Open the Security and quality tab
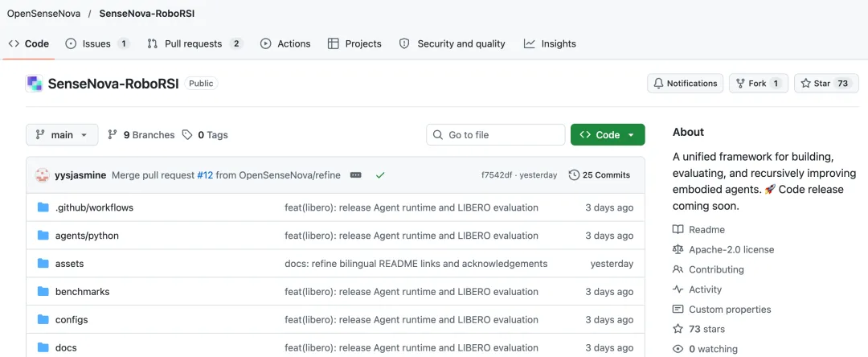 pyautogui.click(x=452, y=43)
